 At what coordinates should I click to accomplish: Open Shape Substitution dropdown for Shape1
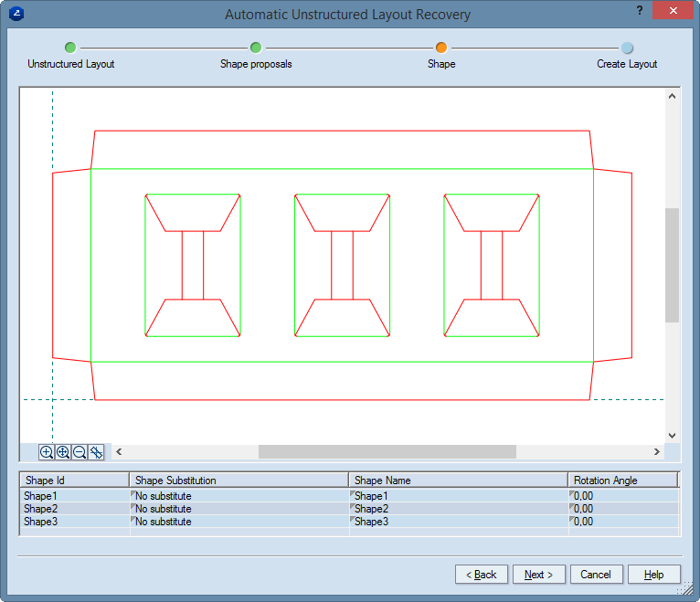[238, 496]
